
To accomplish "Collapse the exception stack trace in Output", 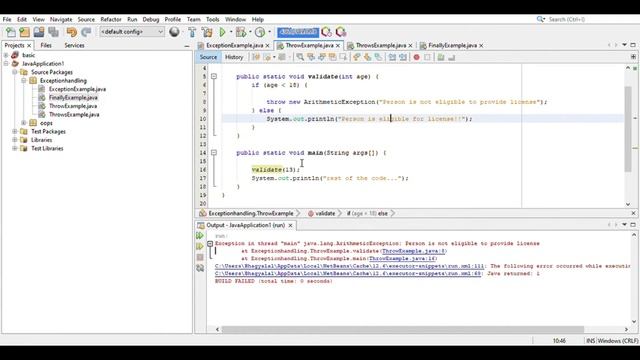I will point(210,244).
